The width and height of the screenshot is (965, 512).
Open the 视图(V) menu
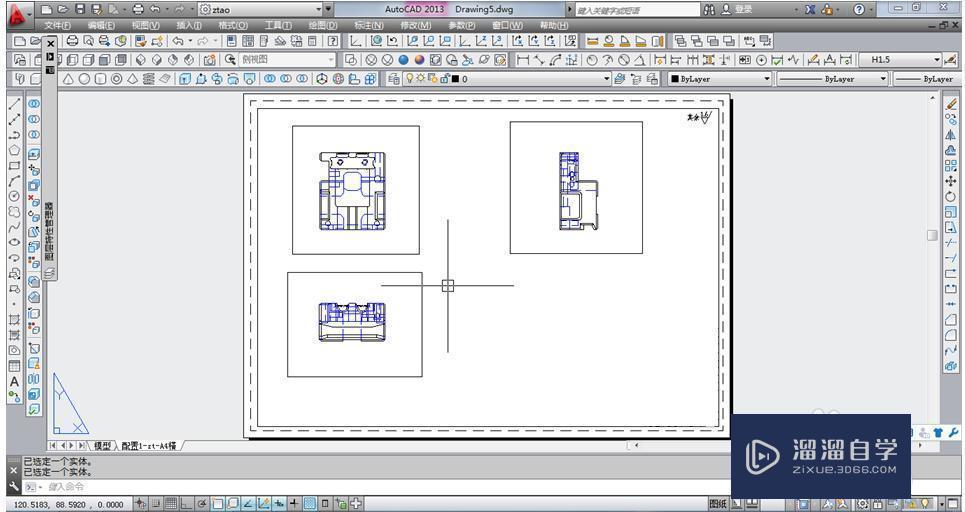click(x=145, y=25)
